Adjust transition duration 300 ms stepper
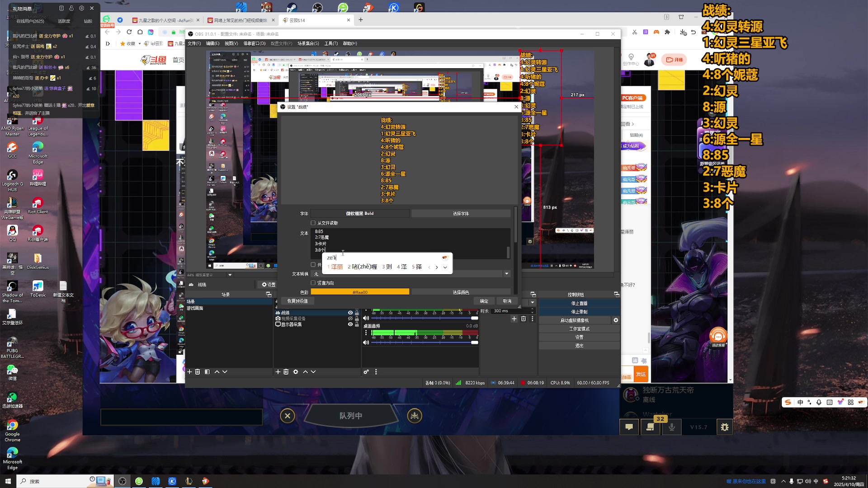The image size is (868, 488). 532,311
